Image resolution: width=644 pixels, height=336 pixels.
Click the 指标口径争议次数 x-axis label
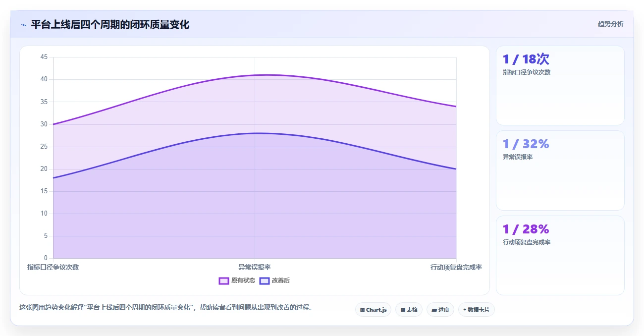point(53,267)
